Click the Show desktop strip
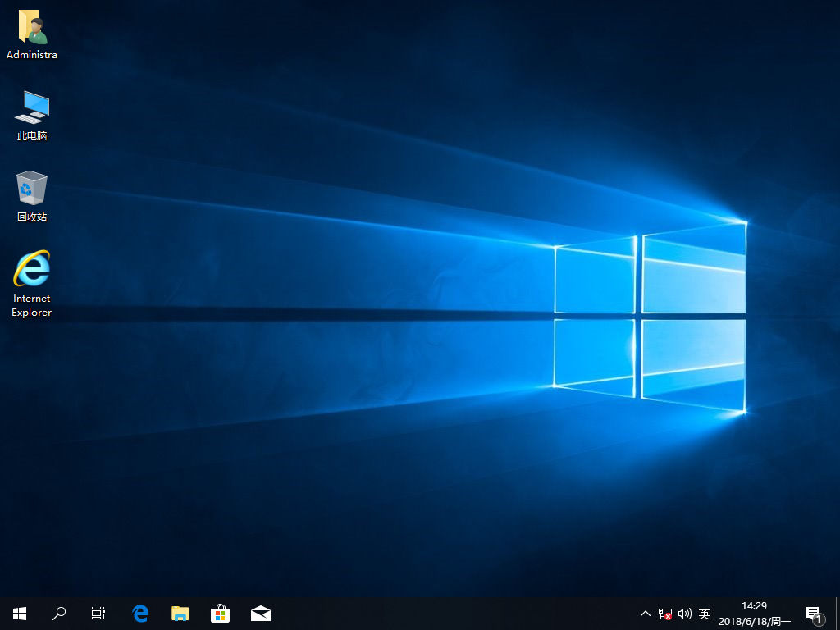This screenshot has width=840, height=630. point(838,614)
